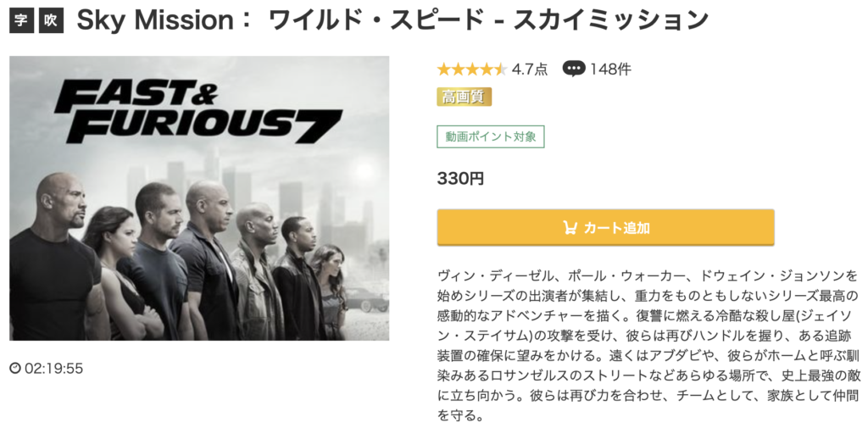Click the cart icon inside カート追加

[570, 228]
